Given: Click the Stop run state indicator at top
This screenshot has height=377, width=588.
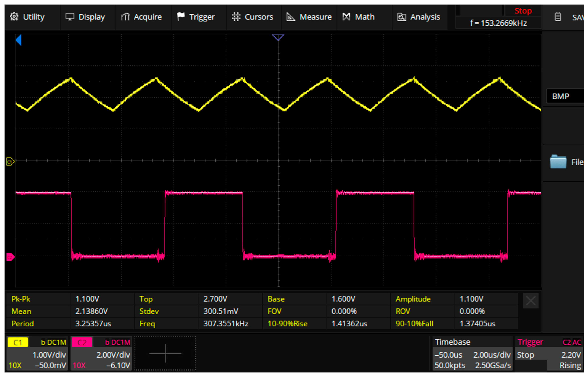Looking at the screenshot, I should point(523,11).
